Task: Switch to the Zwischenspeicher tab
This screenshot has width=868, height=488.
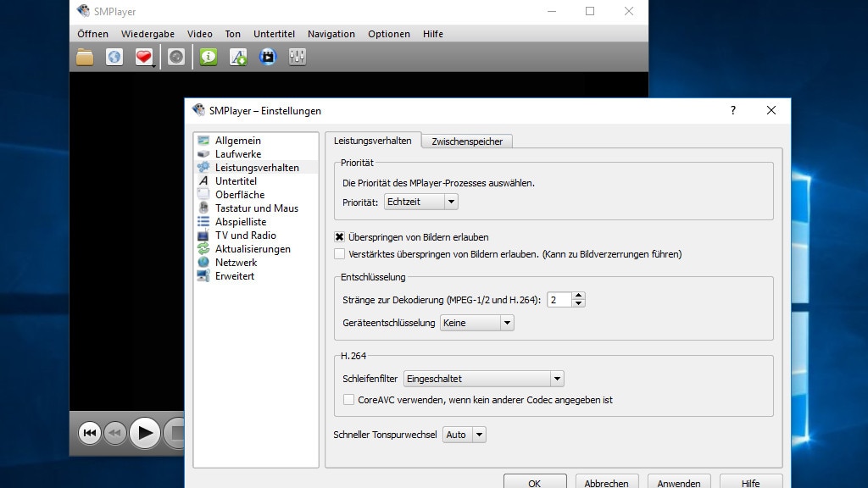Action: 467,141
